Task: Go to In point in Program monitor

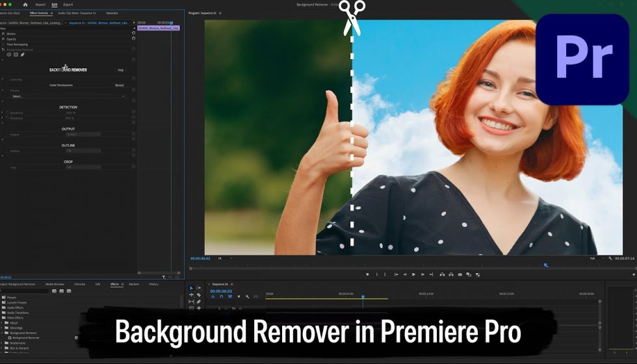Action: [396, 274]
